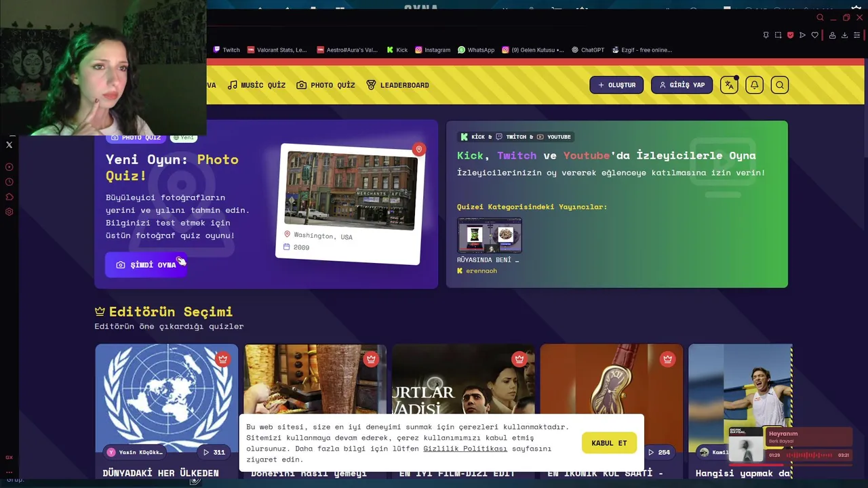Click the Hayranım waveform seek bar
The height and width of the screenshot is (488, 868).
tap(809, 455)
